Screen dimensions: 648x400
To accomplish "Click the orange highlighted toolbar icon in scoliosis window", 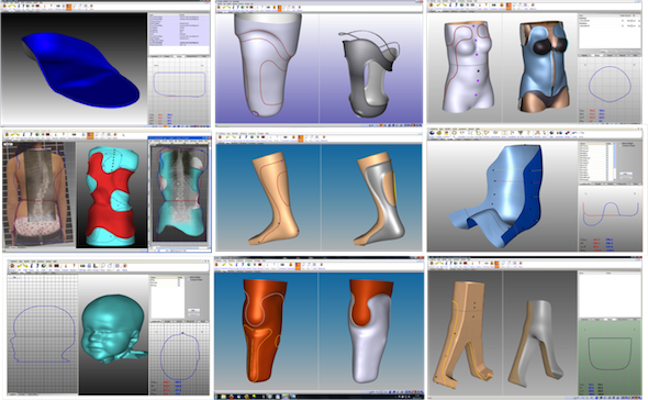I will click(x=91, y=136).
